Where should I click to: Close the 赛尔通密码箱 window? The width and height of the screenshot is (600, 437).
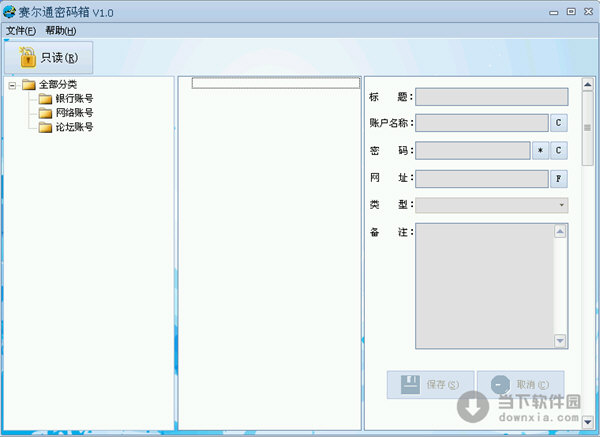coord(589,12)
